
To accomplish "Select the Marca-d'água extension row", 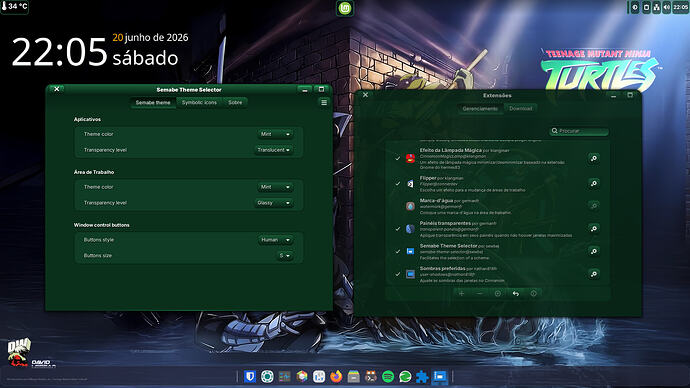I will tap(497, 206).
